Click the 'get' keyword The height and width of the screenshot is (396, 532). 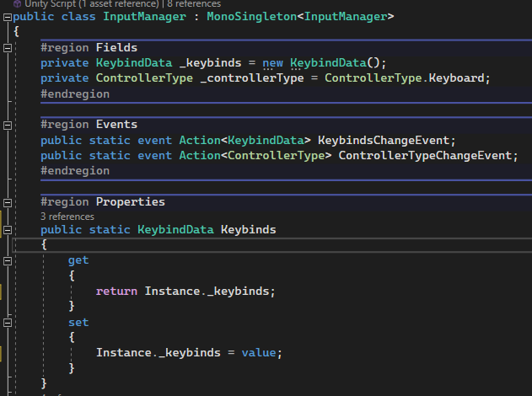(x=78, y=260)
